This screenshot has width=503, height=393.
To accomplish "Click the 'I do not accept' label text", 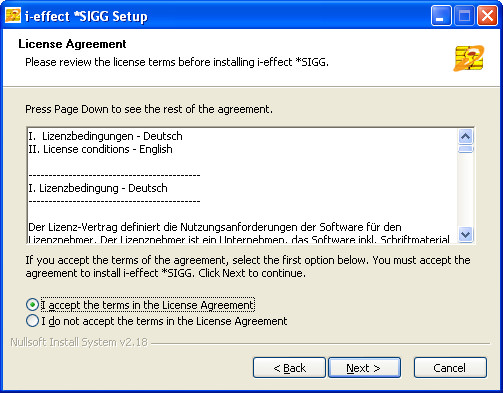I will tap(164, 321).
